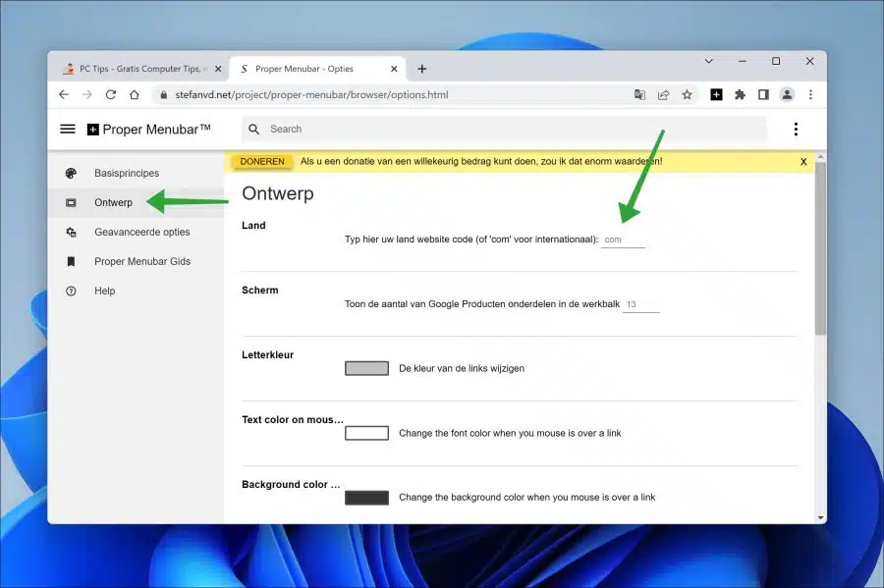
Task: Bookmark this page with the star
Action: point(687,94)
